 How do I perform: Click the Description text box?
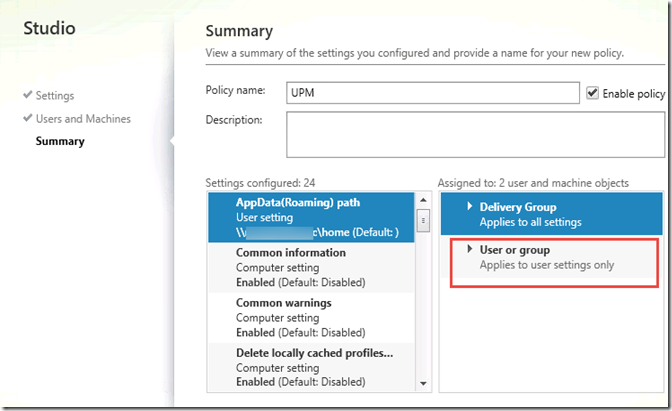click(475, 134)
